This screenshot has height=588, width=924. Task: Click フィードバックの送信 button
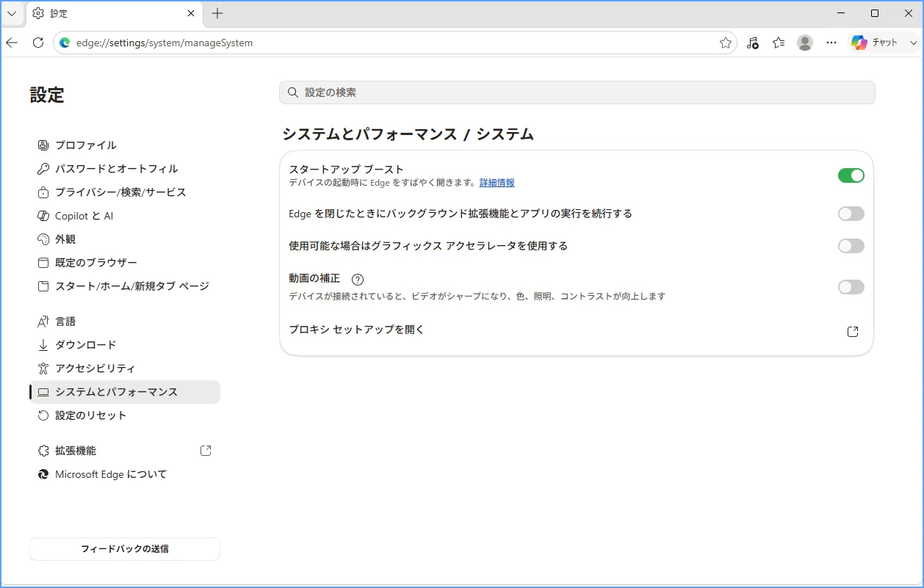(x=125, y=549)
